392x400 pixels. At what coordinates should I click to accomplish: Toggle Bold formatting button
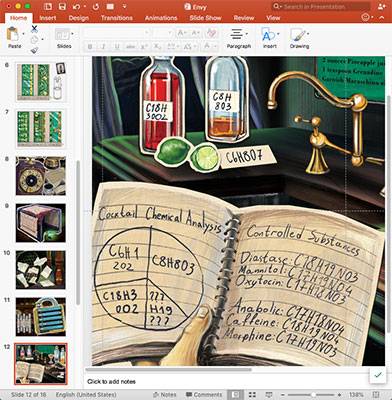pyautogui.click(x=90, y=47)
